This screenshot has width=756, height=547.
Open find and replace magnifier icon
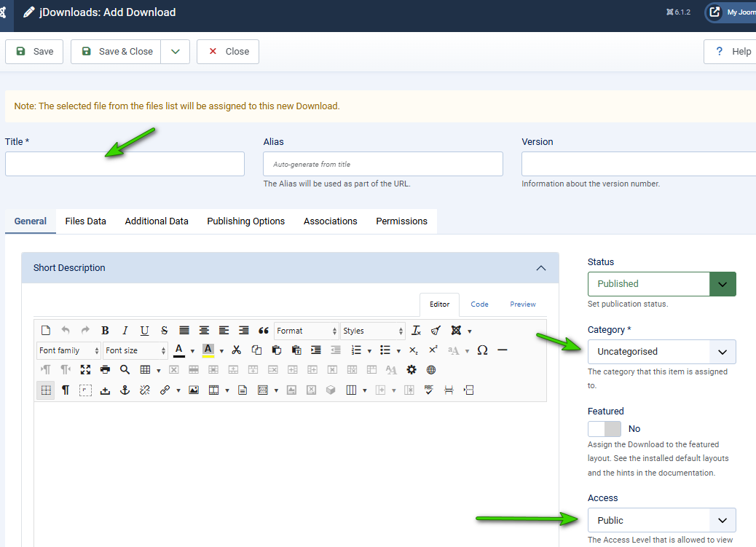(x=125, y=370)
